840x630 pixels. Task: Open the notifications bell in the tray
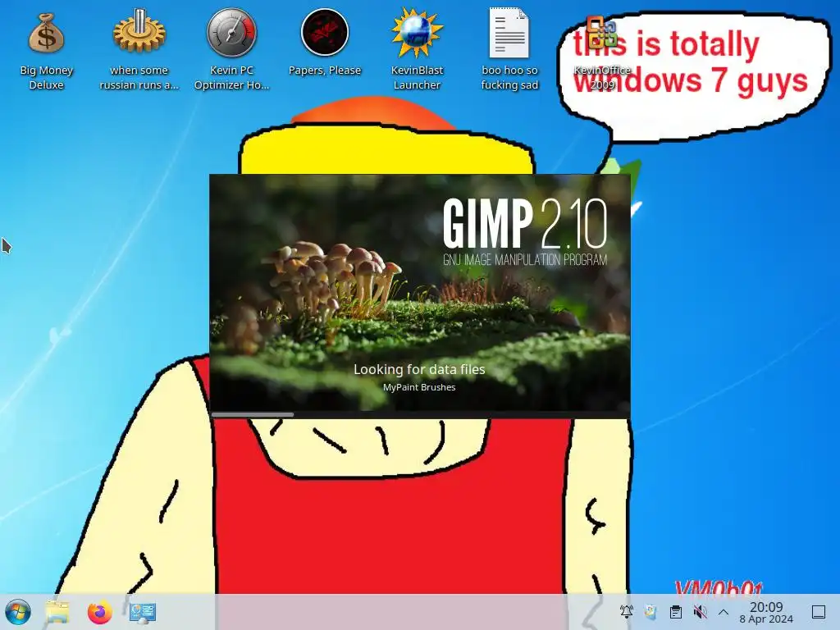tap(626, 611)
